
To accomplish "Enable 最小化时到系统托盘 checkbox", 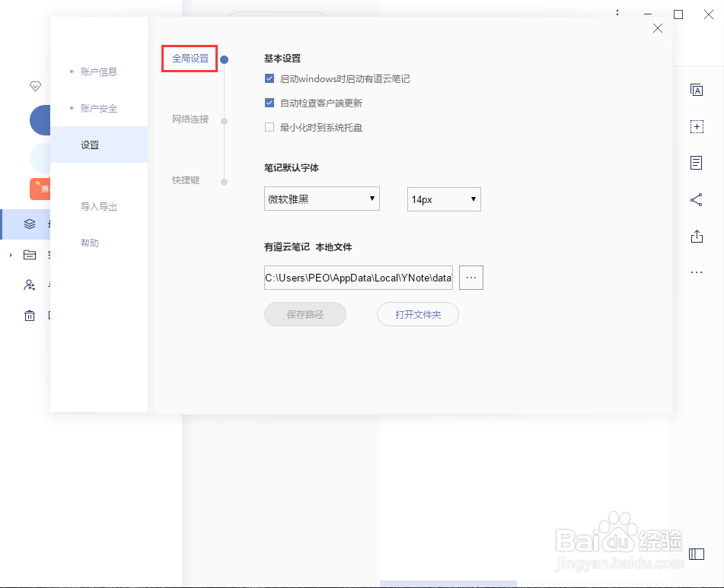I will tap(270, 127).
